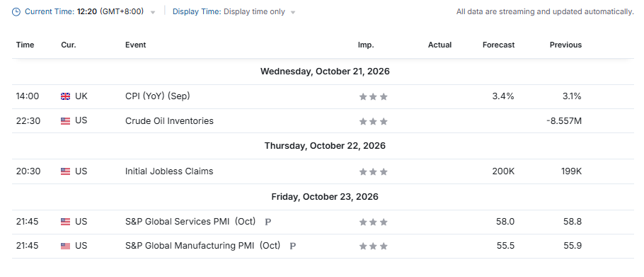Click the UK flag icon on CPI row
644x277 pixels.
(x=65, y=96)
